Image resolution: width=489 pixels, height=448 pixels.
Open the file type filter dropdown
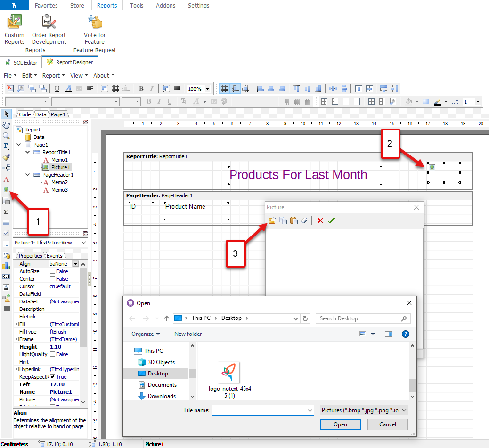[x=363, y=410]
